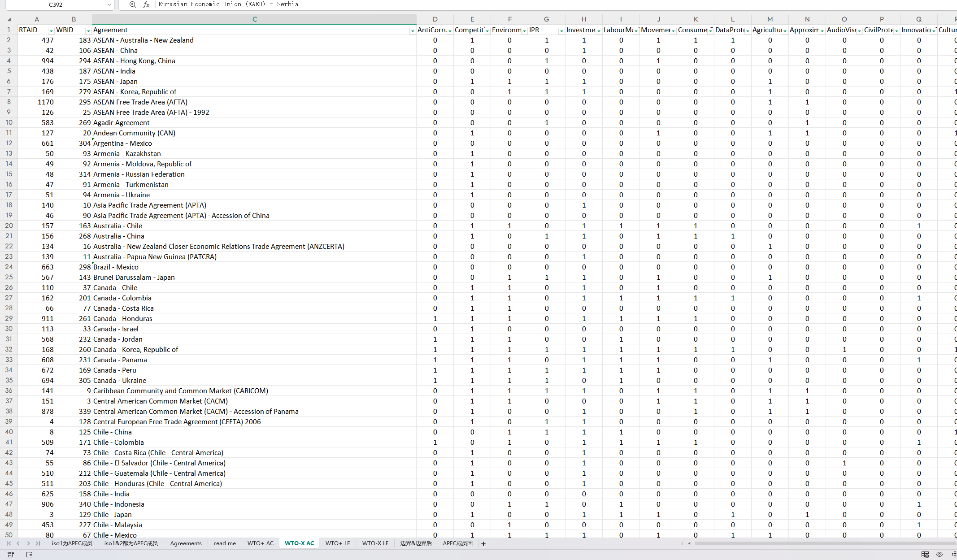Viewport: 957px width, 560px height.
Task: Expand the Name Box dropdown arrow
Action: pos(109,4)
